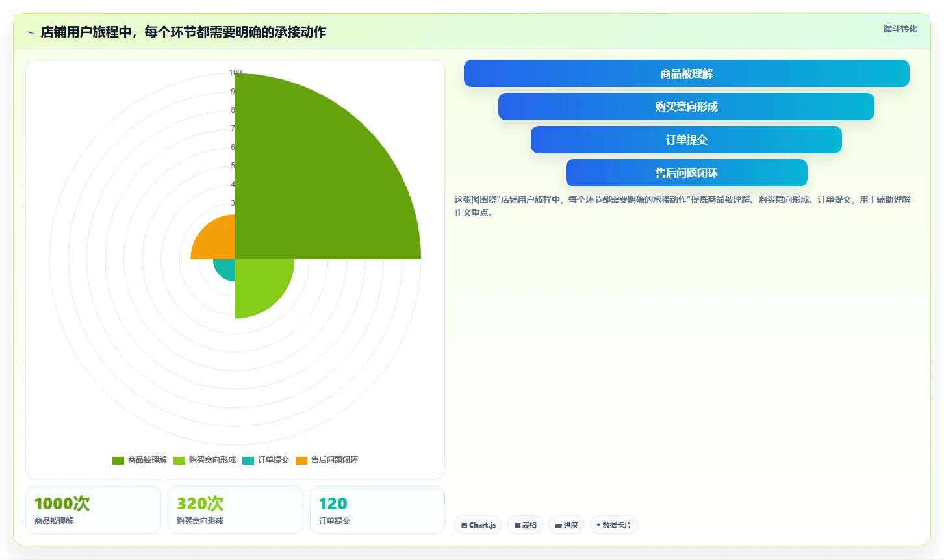Click the lightning icon beside the title
The image size is (944, 560).
pos(31,32)
